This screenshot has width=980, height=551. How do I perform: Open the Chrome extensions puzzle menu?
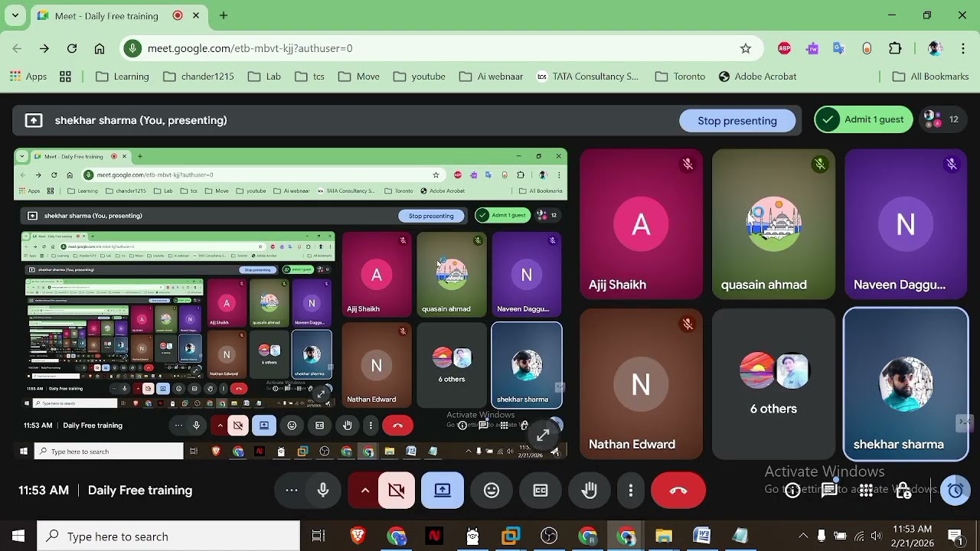click(895, 48)
